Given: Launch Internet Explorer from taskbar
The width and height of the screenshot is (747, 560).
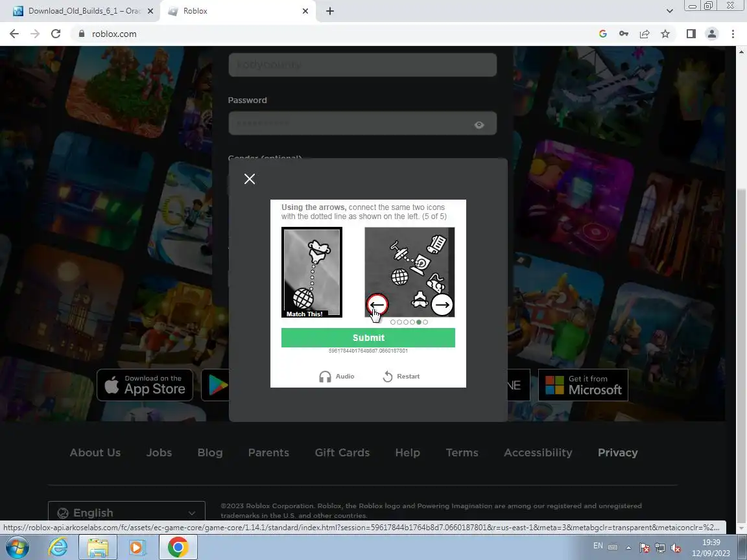Looking at the screenshot, I should (58, 547).
